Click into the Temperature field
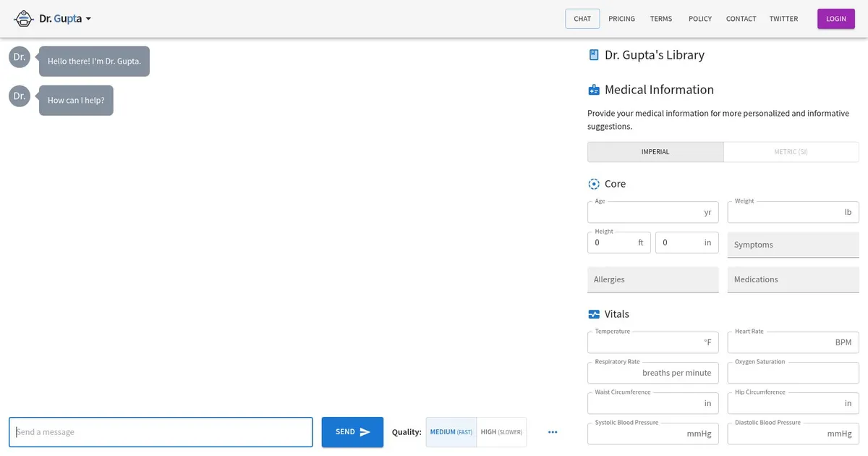Viewport: 868px width, 456px height. [x=653, y=342]
